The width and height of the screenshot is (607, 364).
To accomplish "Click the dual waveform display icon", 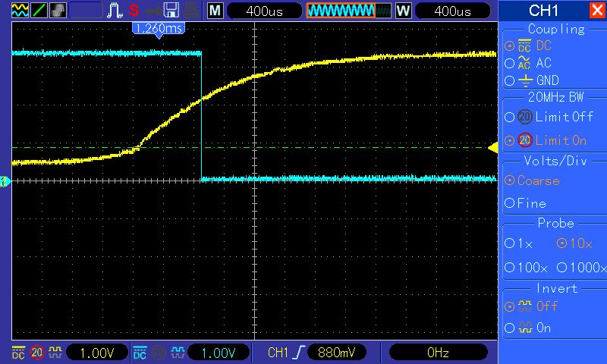I will click(x=20, y=11).
